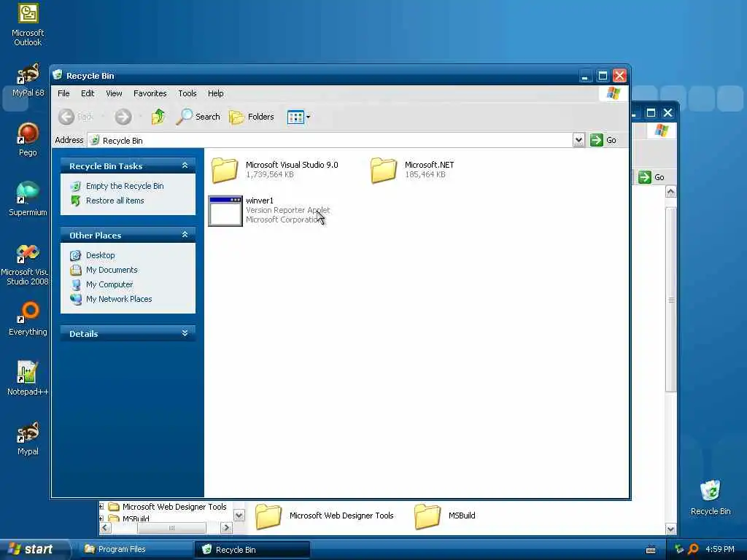This screenshot has width=747, height=560.
Task: Click Go button in Recycle Bin window
Action: (x=603, y=140)
